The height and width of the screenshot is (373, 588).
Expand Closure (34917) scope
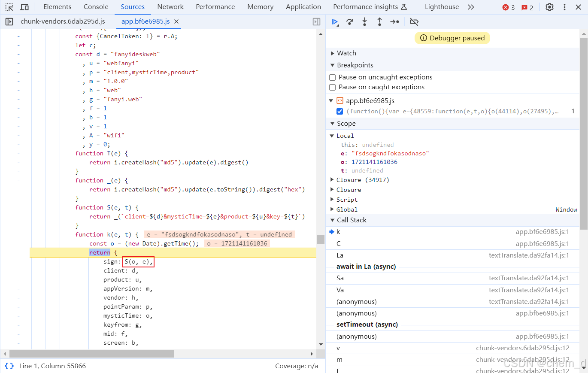click(363, 180)
